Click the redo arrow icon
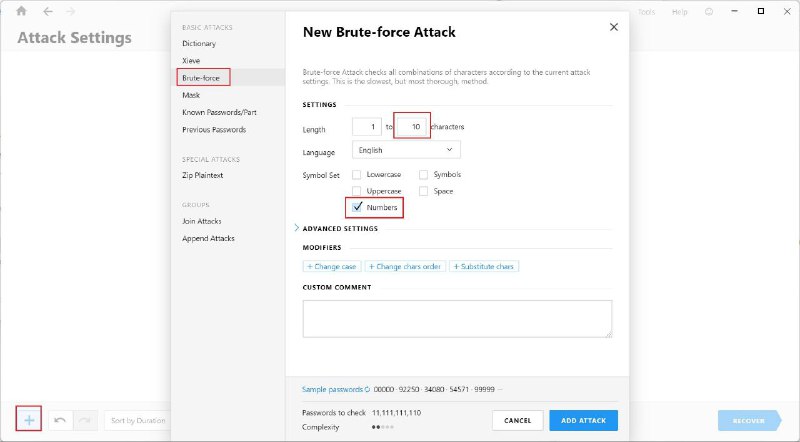800x442 pixels. tap(85, 420)
